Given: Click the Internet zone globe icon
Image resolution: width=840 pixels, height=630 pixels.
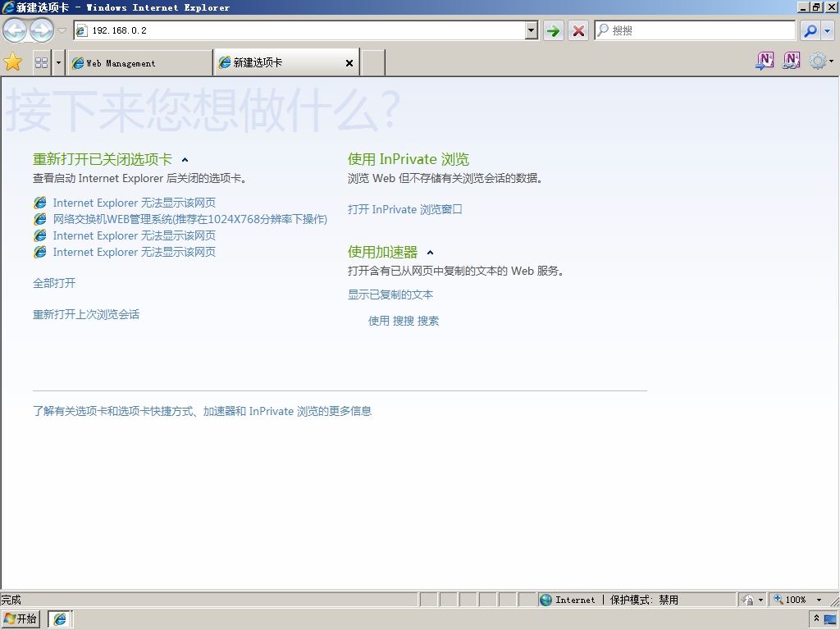Looking at the screenshot, I should click(546, 600).
